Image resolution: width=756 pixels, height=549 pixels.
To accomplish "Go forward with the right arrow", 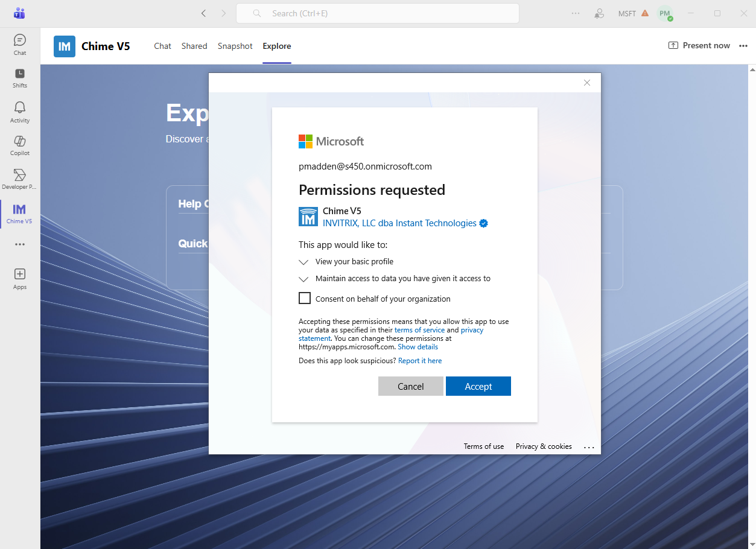I will tap(224, 13).
